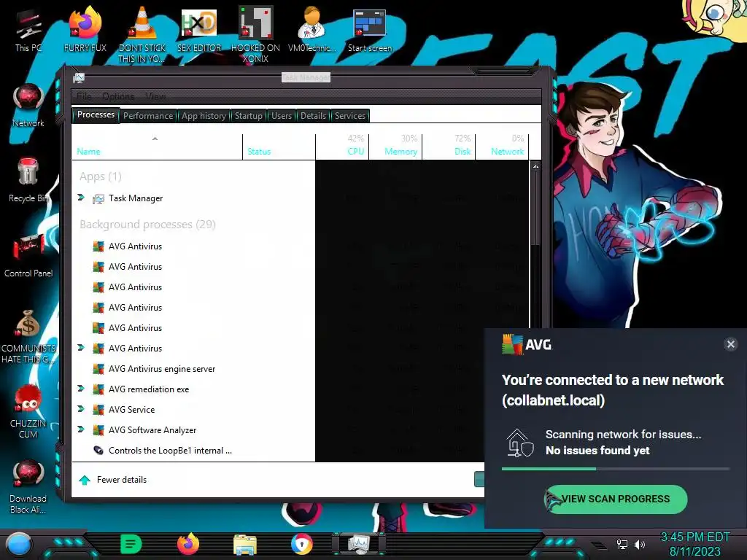Sort processes by Disk column

coord(449,147)
